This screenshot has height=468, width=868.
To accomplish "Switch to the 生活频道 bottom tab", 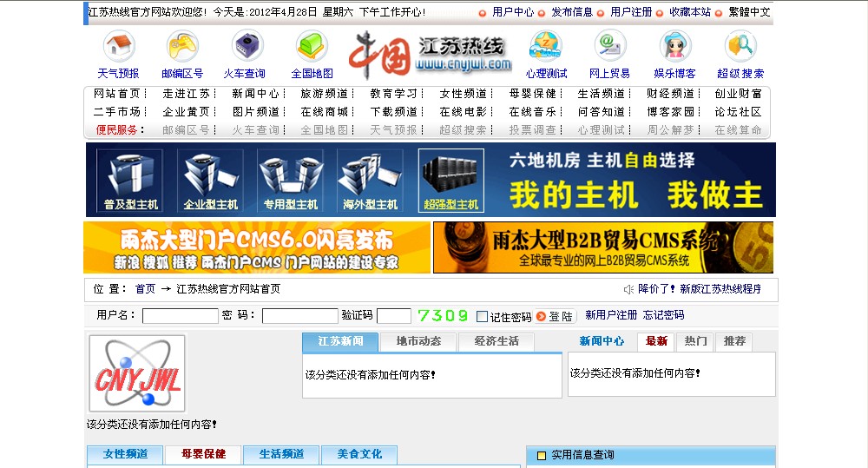I will 281,455.
